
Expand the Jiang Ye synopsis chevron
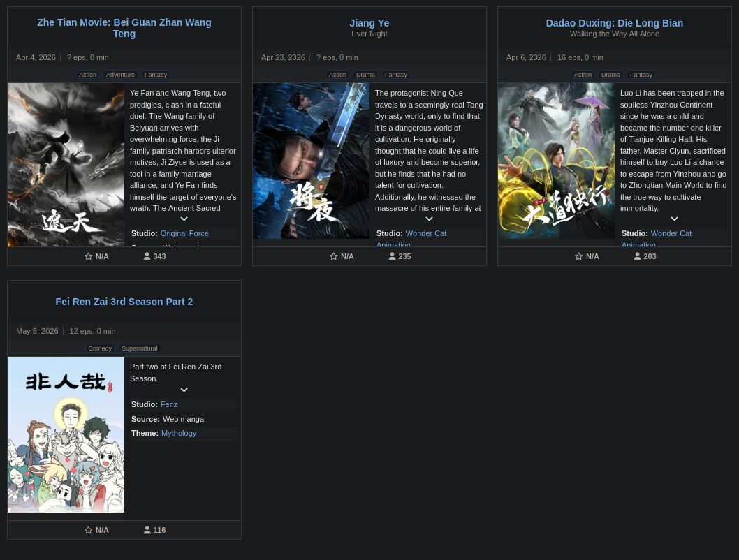click(x=429, y=219)
